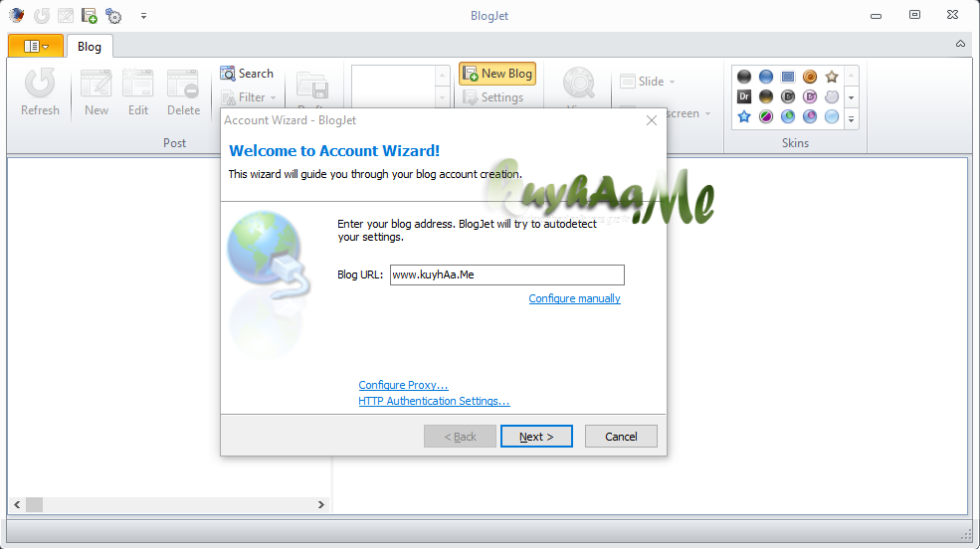The height and width of the screenshot is (549, 980).
Task: Show next row of the Skins gallery
Action: pos(851,97)
